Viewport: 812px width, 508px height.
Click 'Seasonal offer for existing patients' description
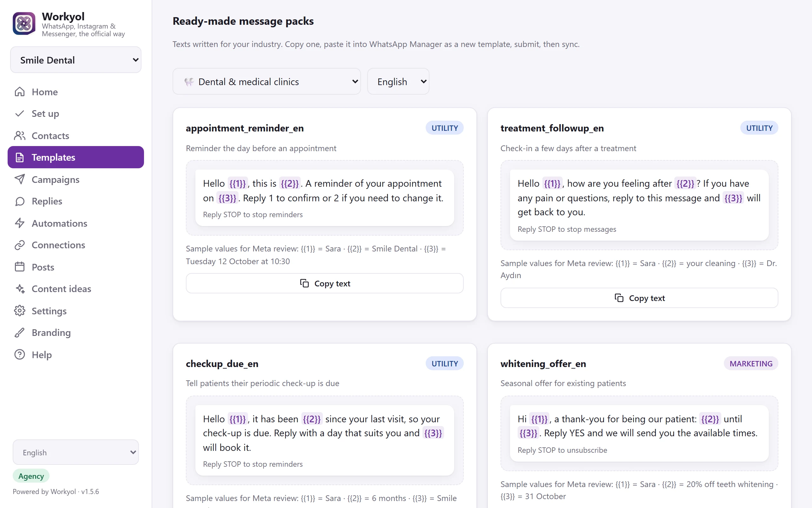pos(563,383)
